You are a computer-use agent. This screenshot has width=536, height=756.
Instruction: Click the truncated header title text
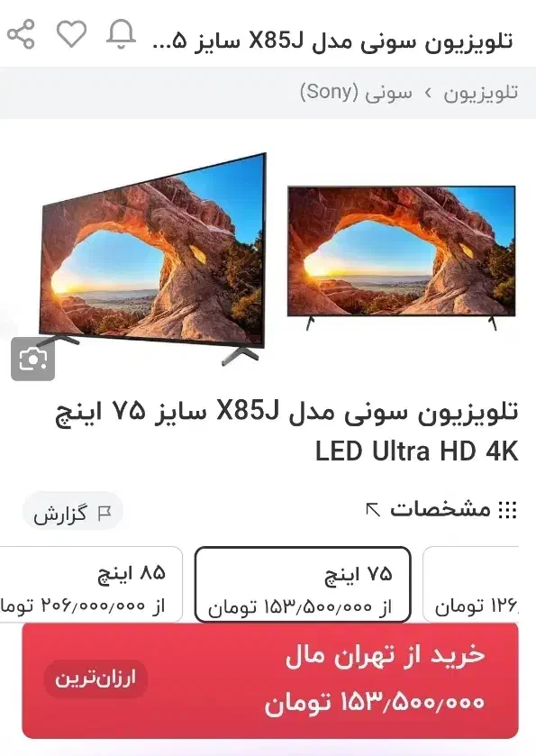[x=332, y=41]
